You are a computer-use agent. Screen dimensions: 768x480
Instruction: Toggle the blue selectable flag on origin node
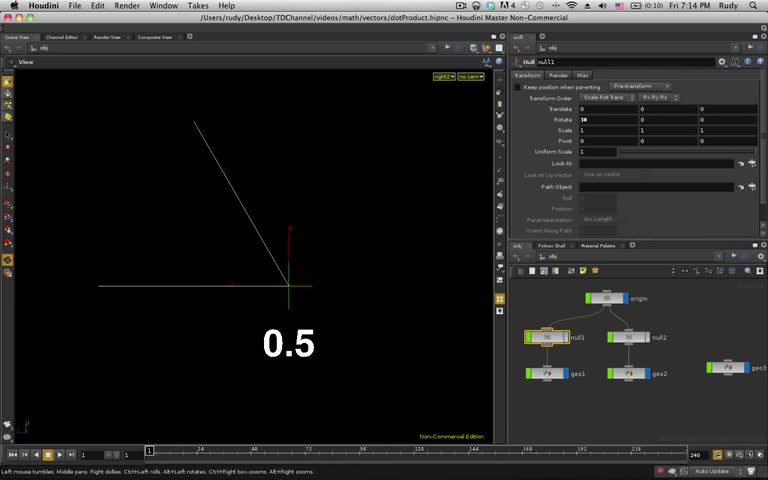626,298
